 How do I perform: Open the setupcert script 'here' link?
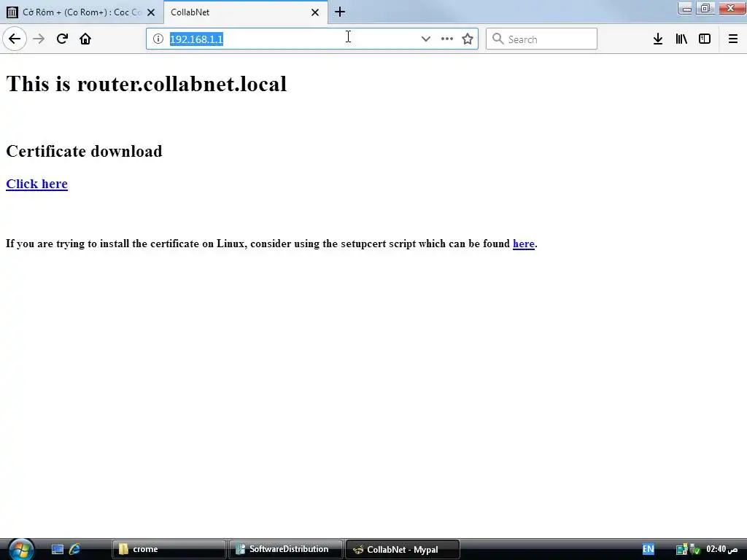coord(524,244)
